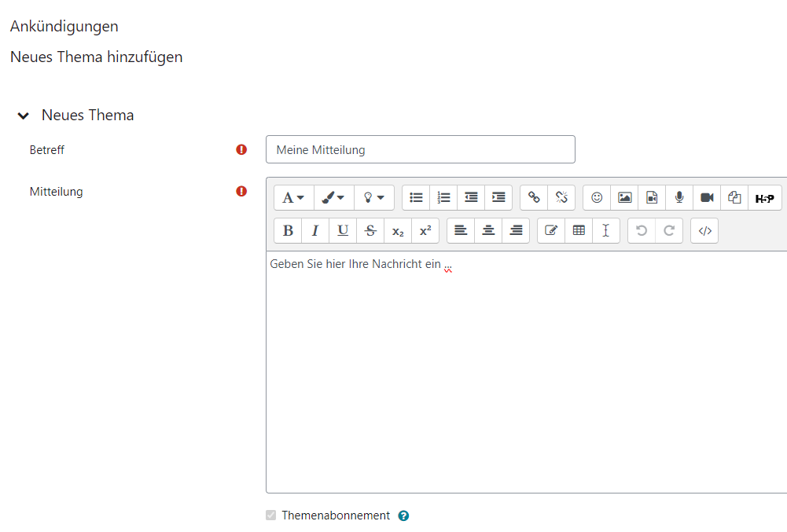787x532 pixels.
Task: Open the paragraph styles dropdown
Action: (x=293, y=198)
